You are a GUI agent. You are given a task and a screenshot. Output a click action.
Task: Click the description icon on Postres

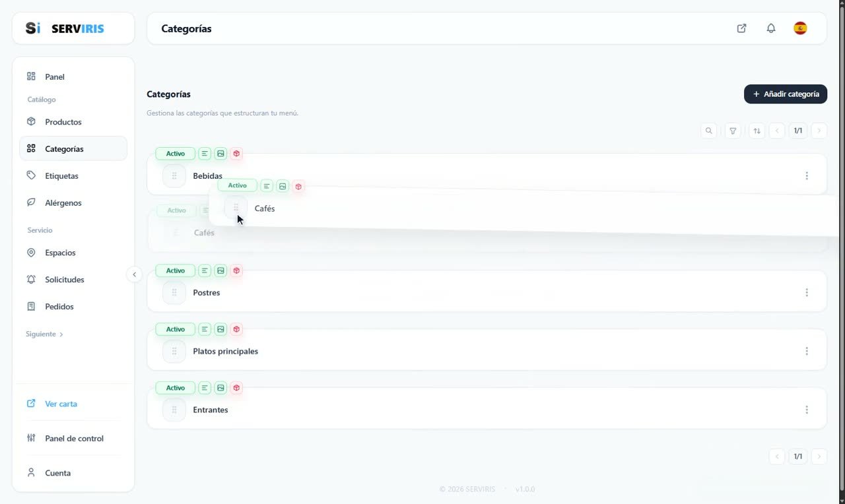click(205, 270)
